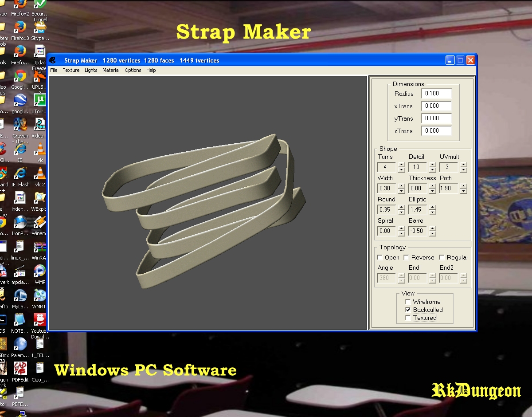This screenshot has height=417, width=532.
Task: Click the Turns value field showing 4
Action: coord(387,167)
